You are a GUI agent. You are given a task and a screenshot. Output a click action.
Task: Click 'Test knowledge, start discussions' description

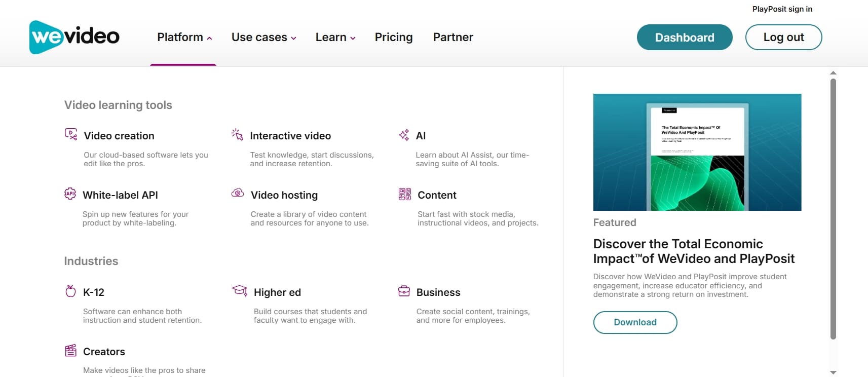pos(312,159)
